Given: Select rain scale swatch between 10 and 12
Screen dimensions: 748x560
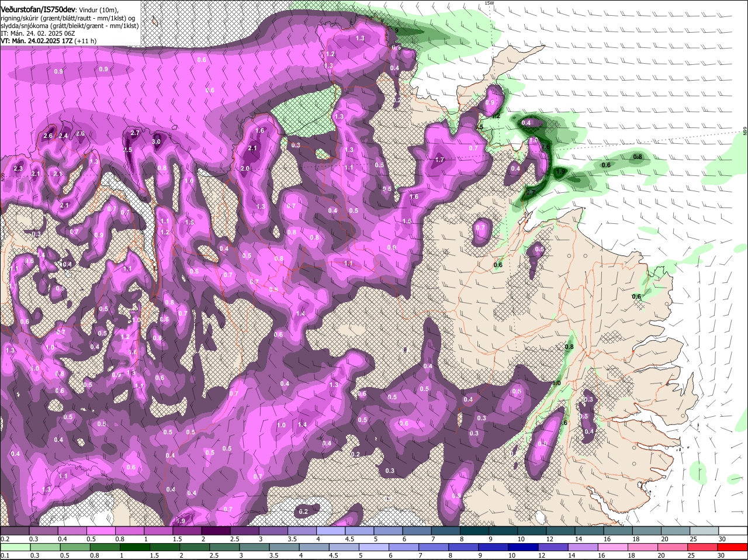Looking at the screenshot, I should pos(525,547).
